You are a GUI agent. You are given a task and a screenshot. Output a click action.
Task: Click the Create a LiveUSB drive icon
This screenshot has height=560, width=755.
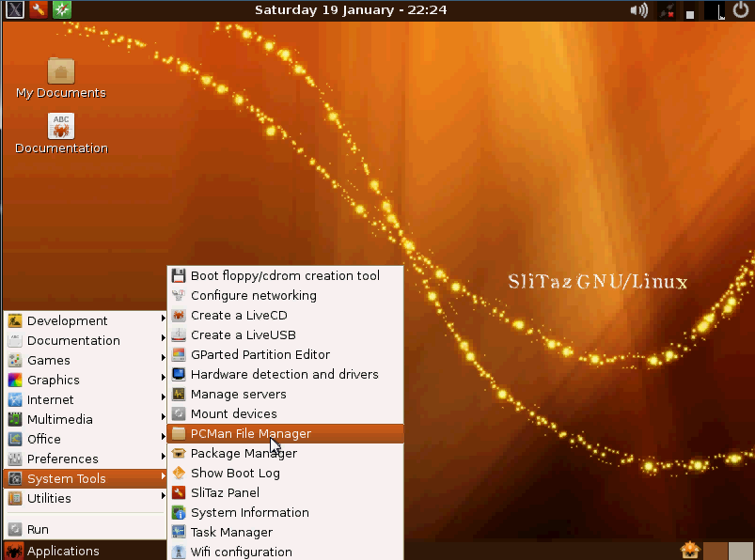click(x=179, y=334)
